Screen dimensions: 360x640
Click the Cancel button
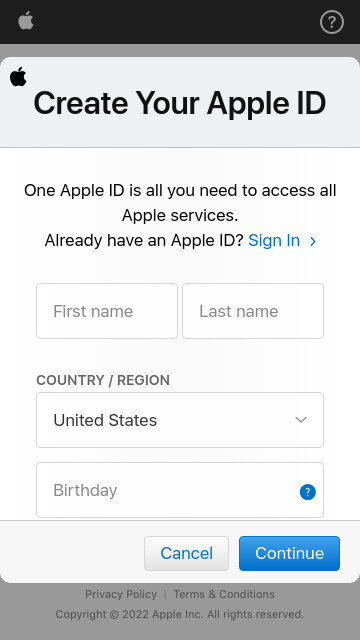pyautogui.click(x=187, y=553)
